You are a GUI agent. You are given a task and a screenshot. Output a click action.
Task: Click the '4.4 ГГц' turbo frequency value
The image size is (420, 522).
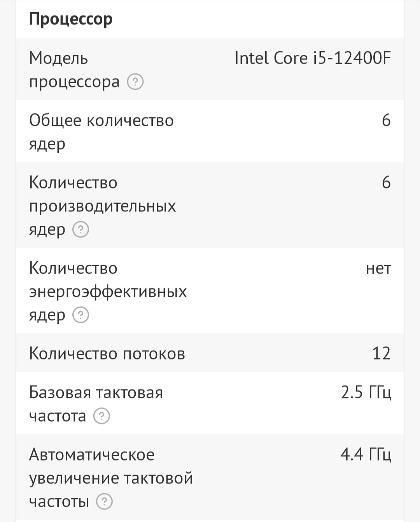[366, 455]
